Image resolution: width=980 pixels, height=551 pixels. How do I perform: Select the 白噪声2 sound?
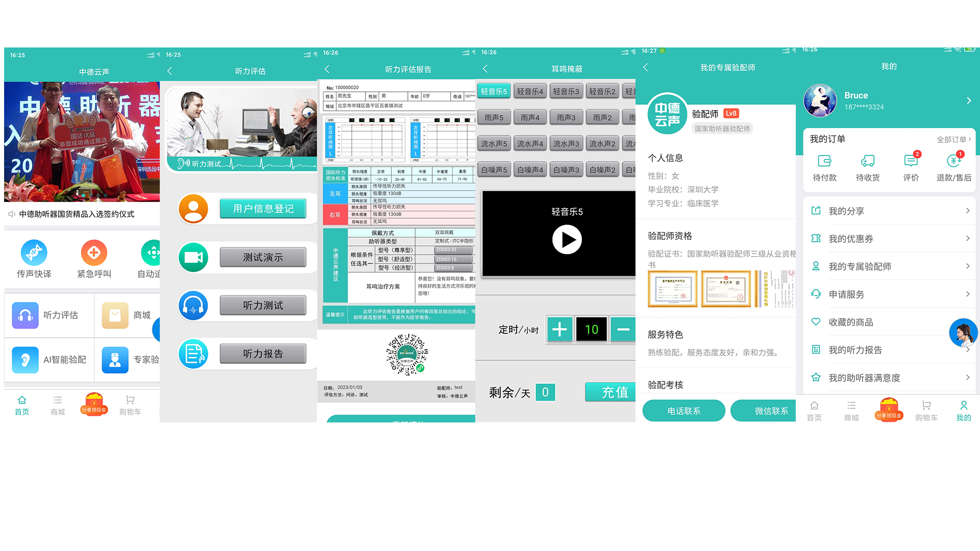(x=603, y=170)
